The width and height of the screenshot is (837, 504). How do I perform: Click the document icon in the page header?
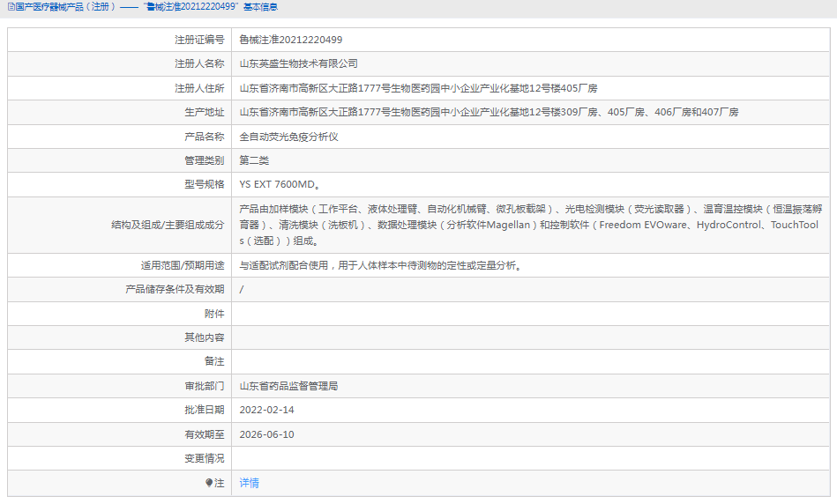tap(11, 7)
